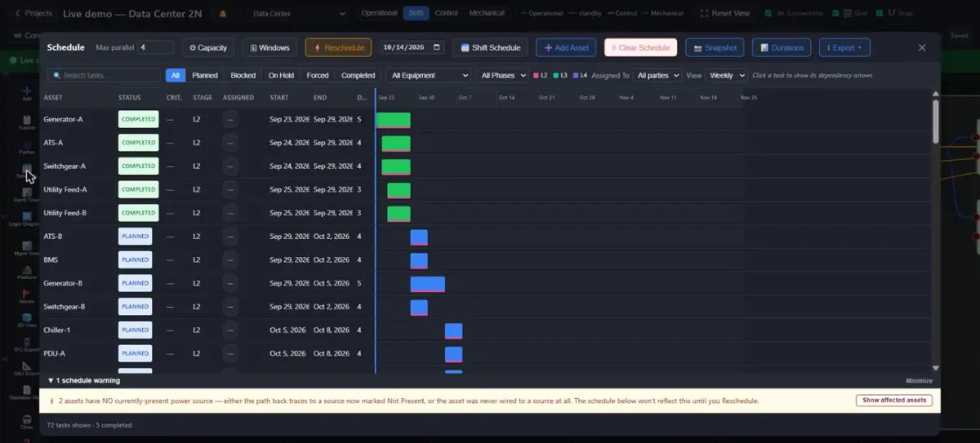Click the Shift Schedule button

pos(491,47)
